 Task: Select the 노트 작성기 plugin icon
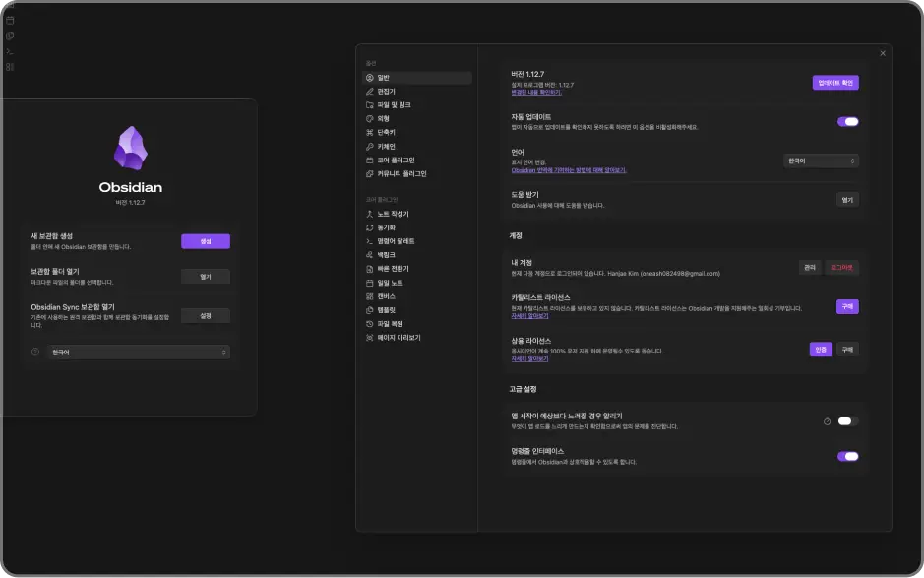pyautogui.click(x=369, y=214)
